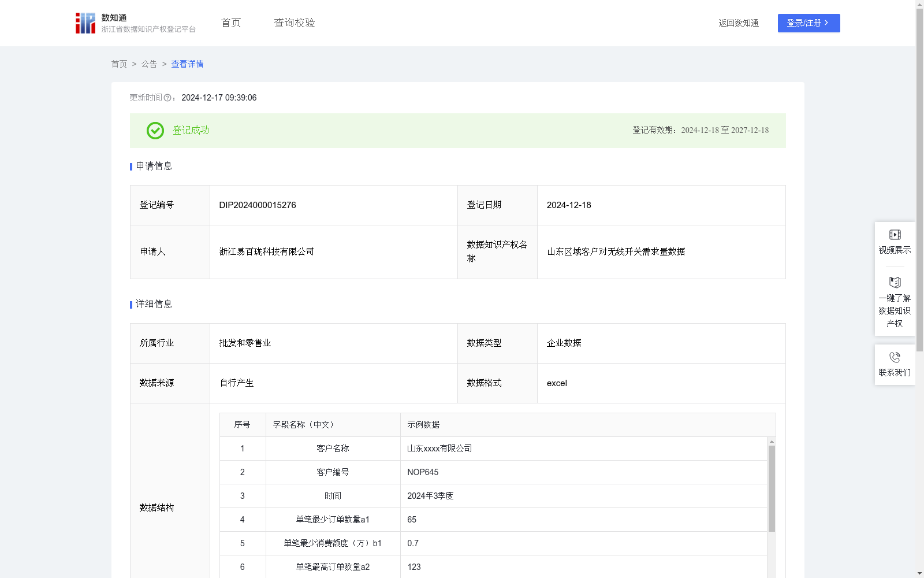
Task: Go to 首页 in the breadcrumb
Action: point(119,64)
